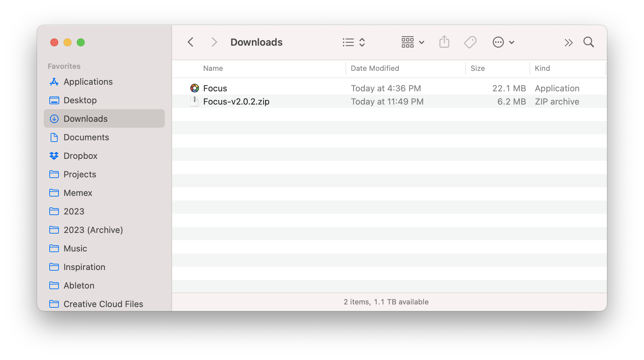The image size is (644, 360).
Task: Open Dropbox in the sidebar
Action: (80, 156)
